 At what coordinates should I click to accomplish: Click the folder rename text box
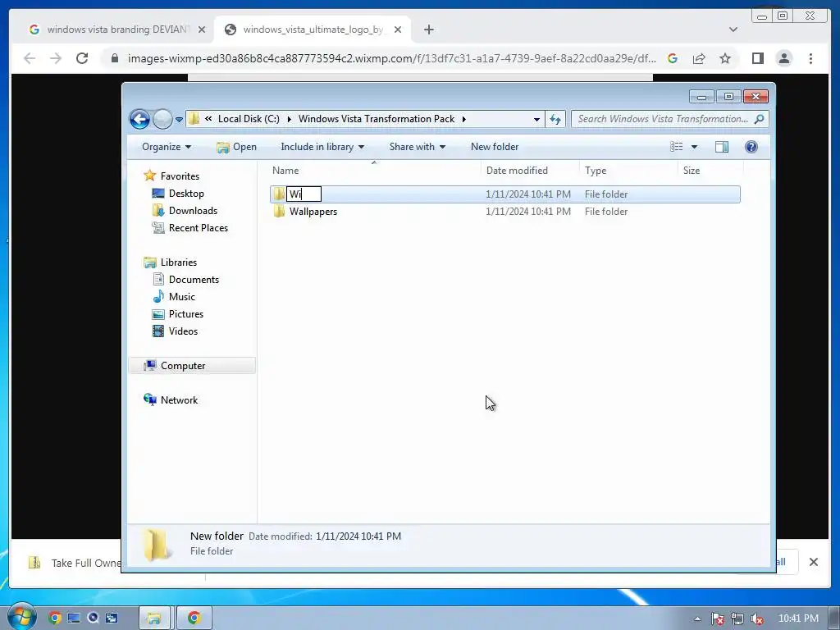[x=304, y=194]
